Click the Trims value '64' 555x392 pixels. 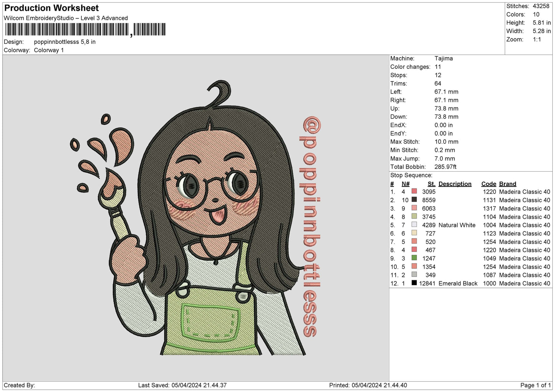pyautogui.click(x=438, y=83)
